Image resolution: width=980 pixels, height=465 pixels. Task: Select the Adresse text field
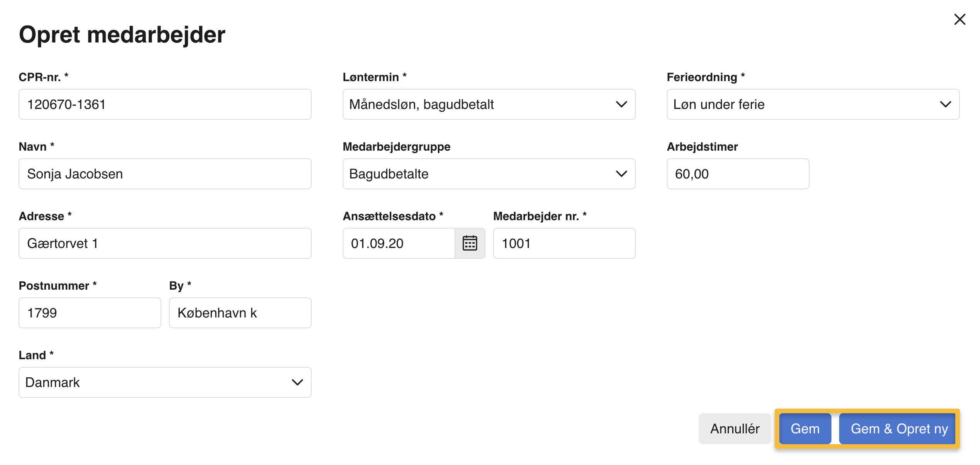point(165,243)
